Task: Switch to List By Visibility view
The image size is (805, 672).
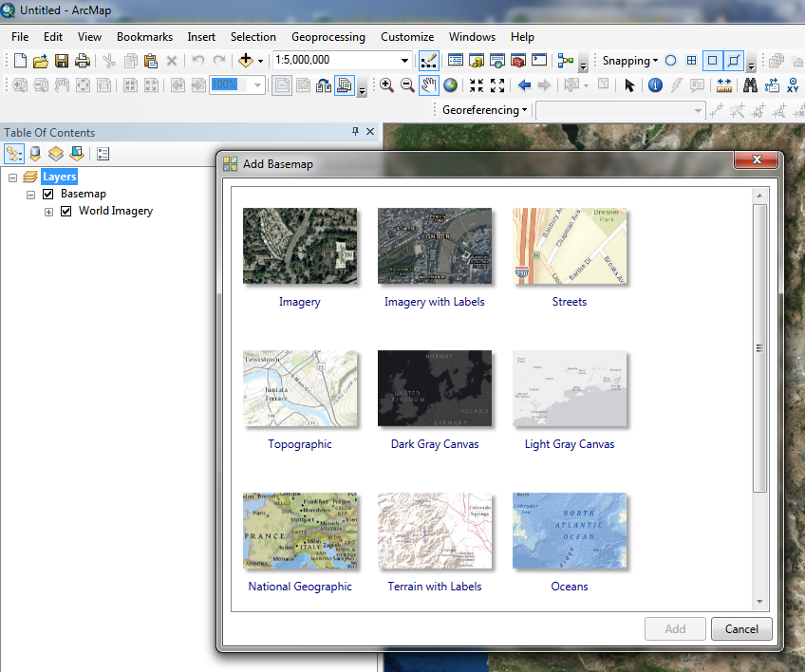Action: coord(56,154)
